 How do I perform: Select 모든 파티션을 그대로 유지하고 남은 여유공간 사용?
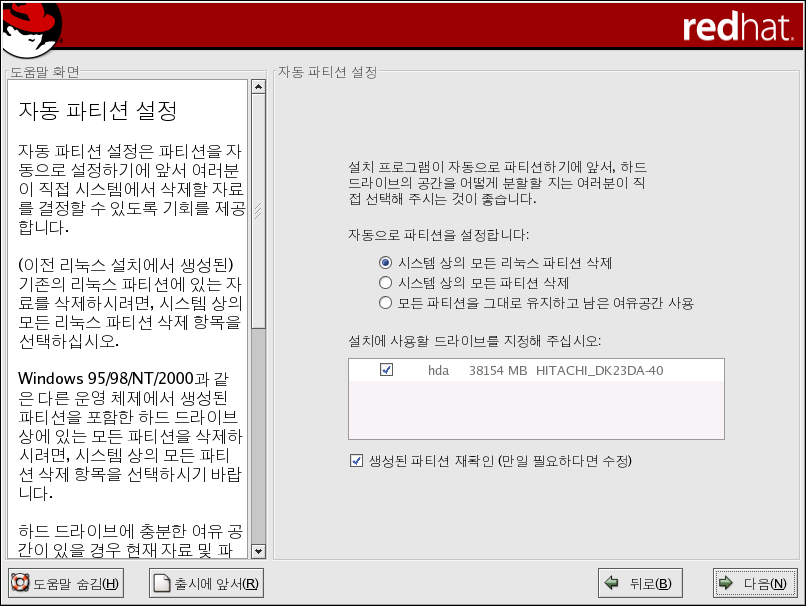pos(386,303)
